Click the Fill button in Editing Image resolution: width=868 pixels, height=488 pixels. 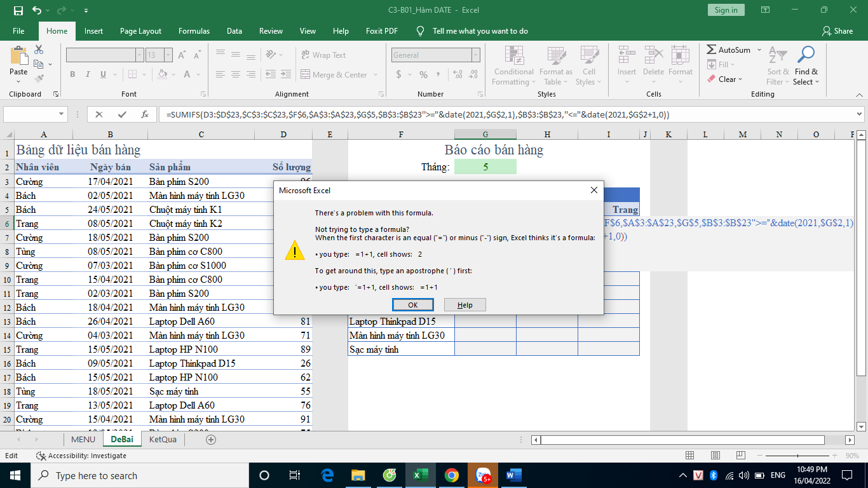[721, 64]
